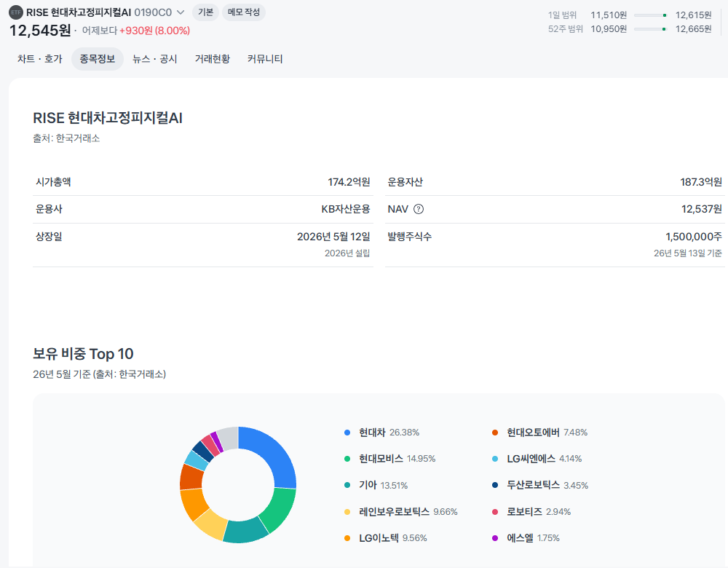This screenshot has width=728, height=568.
Task: Click the gray remainder donut chart segment
Action: (x=229, y=438)
